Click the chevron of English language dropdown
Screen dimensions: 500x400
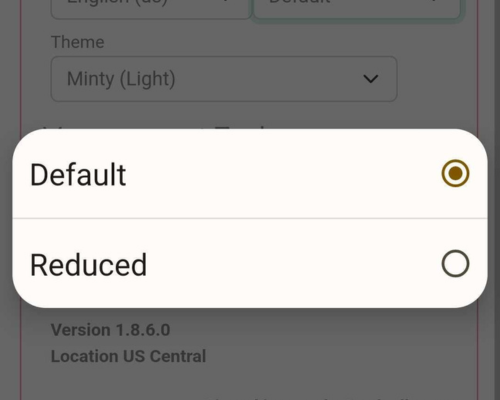click(226, 1)
